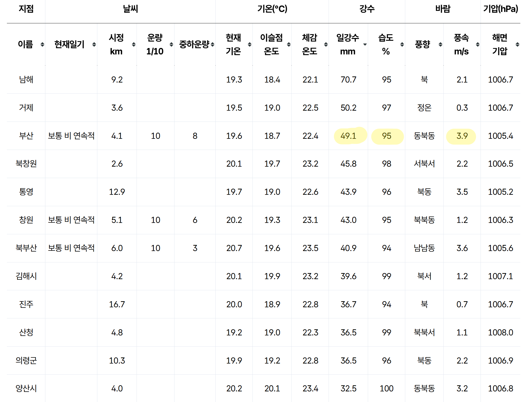Select station name 북창원
Image resolution: width=532 pixels, height=402 pixels.
(x=26, y=164)
